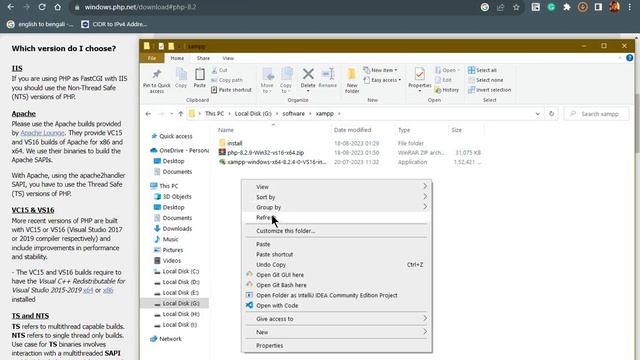Sort by Date modified column header
640x360 pixels.
[x=352, y=130]
